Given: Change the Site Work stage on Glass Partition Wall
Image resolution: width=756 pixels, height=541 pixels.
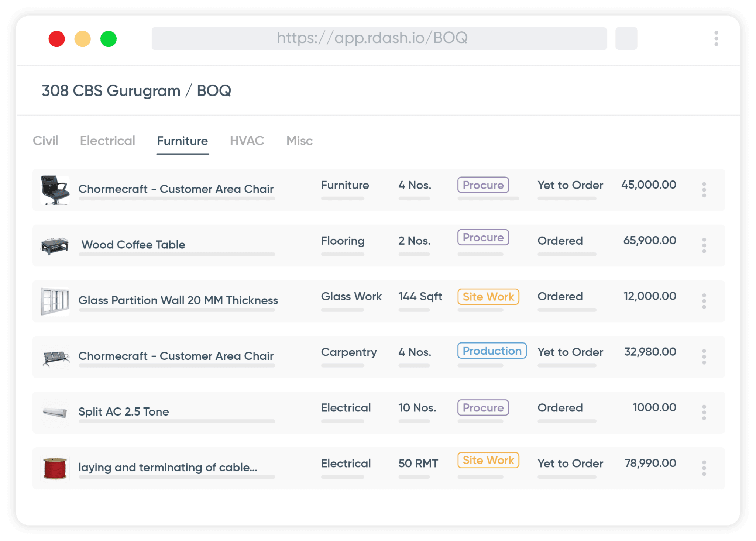Looking at the screenshot, I should click(x=488, y=297).
